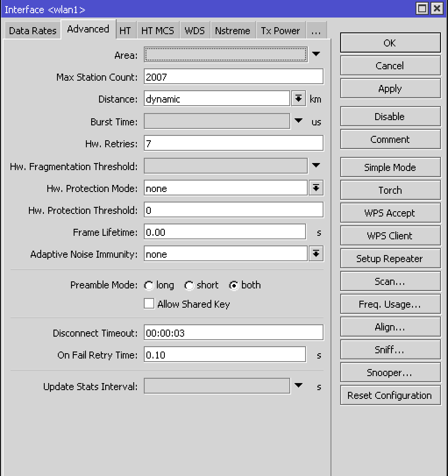448x476 pixels.
Task: Open the HT MCS tab
Action: point(158,30)
